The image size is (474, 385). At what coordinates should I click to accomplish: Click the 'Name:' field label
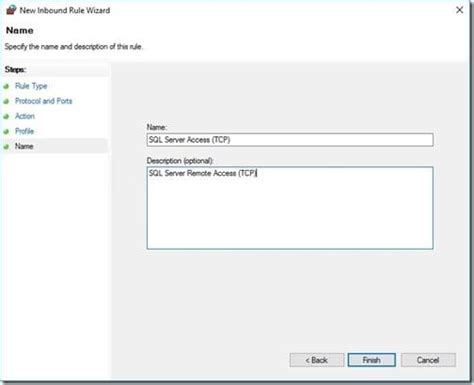(157, 127)
